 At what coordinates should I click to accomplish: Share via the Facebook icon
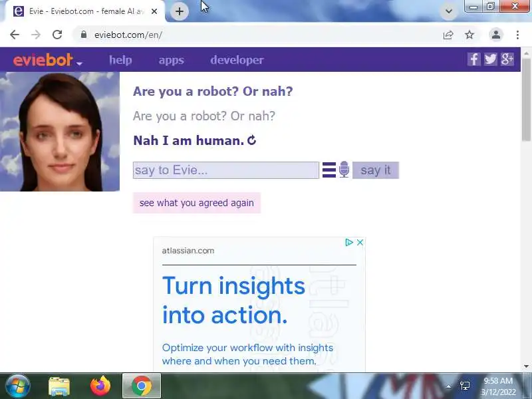[473, 59]
